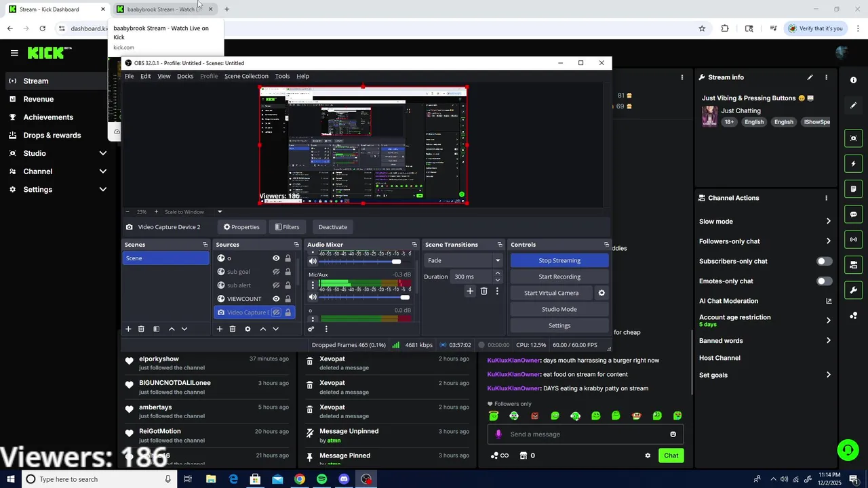Expand Channel section in Kick sidebar
Screen dimensions: 868x488
(x=103, y=171)
